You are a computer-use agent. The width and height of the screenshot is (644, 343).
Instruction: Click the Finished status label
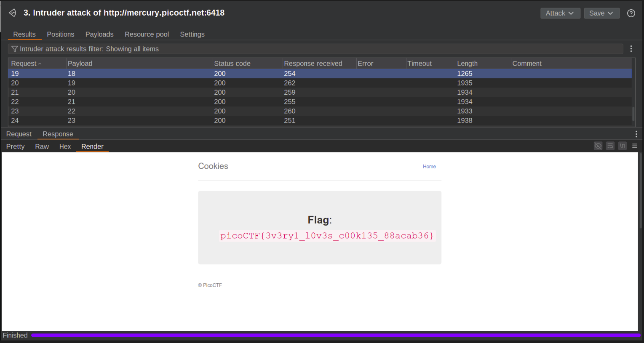coord(15,335)
